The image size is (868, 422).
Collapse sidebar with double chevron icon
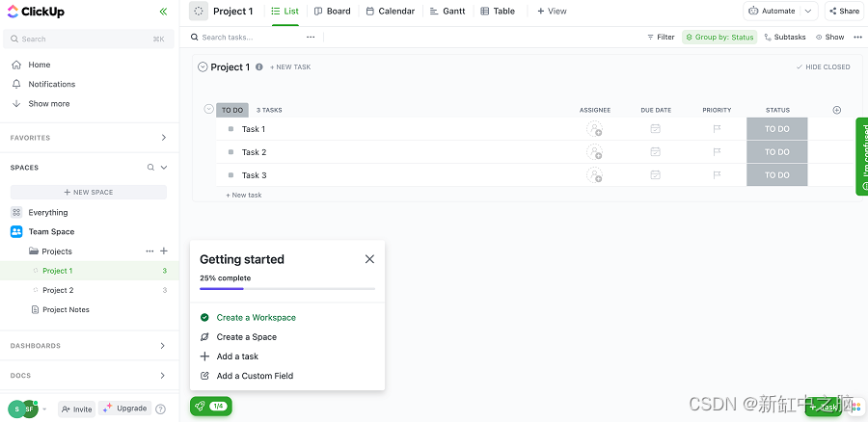163,12
